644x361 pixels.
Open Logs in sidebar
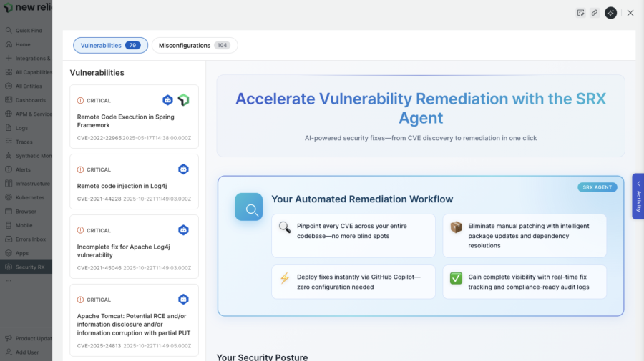click(x=26, y=128)
